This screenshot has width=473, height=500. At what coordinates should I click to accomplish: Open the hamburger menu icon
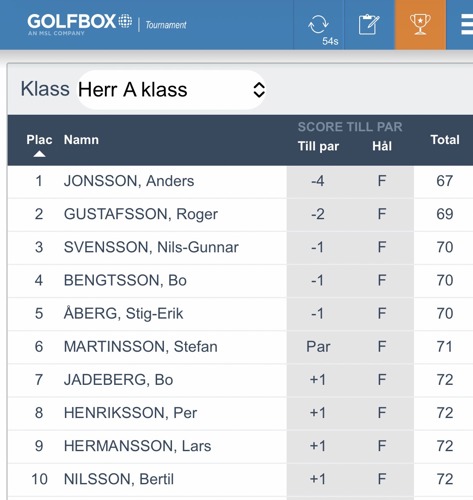(467, 25)
